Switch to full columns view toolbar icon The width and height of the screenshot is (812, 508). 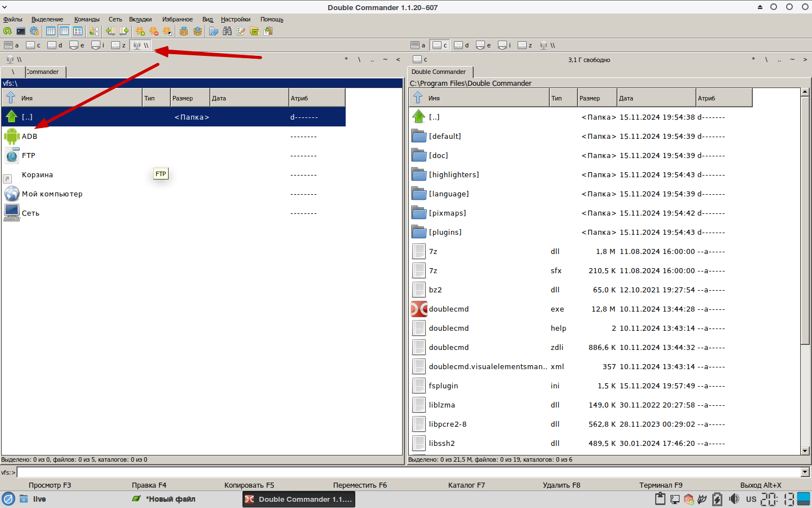click(x=64, y=31)
